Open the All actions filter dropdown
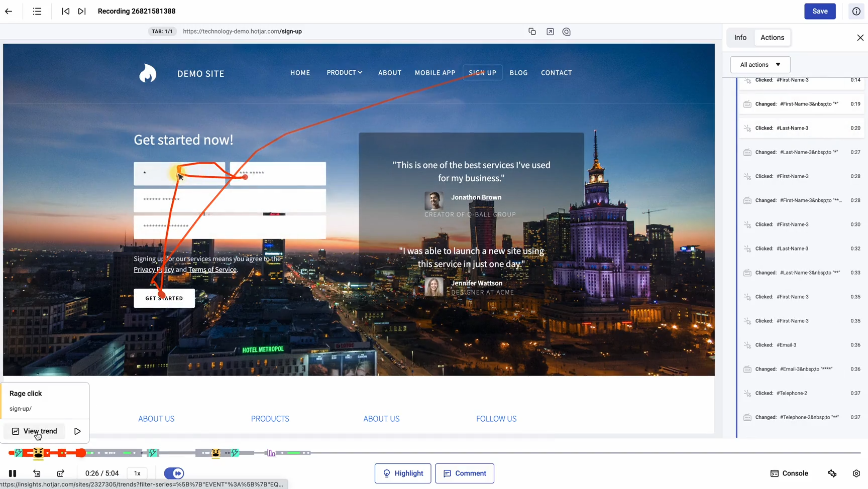 pos(760,65)
